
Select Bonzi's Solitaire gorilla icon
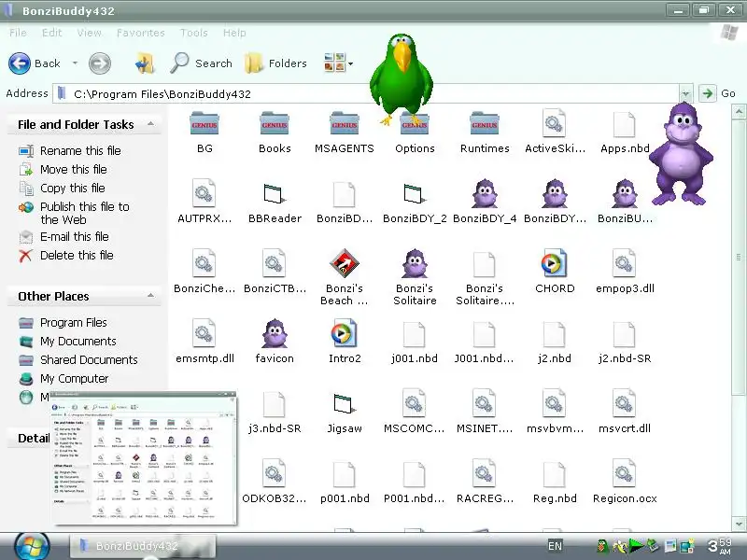(x=415, y=263)
